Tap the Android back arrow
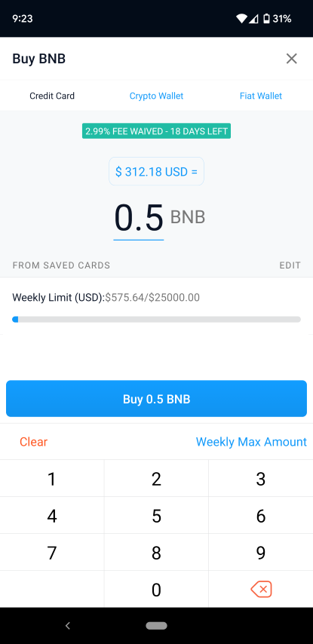313x644 pixels. coord(68,625)
